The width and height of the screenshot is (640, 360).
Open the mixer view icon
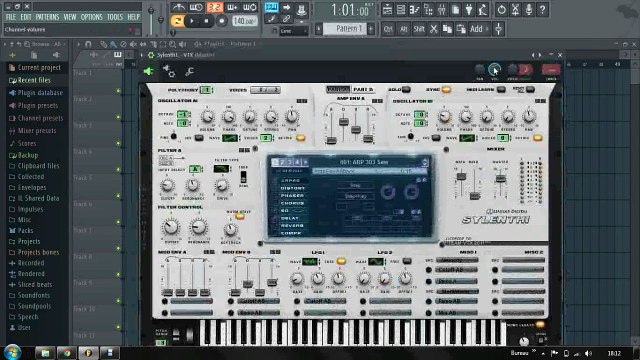[x=442, y=9]
